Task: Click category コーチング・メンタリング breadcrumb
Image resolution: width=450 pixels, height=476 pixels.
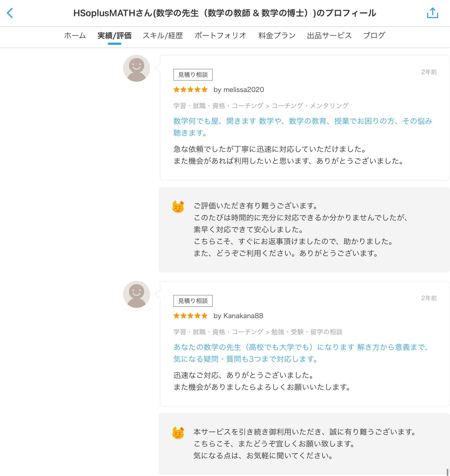Action: point(310,106)
